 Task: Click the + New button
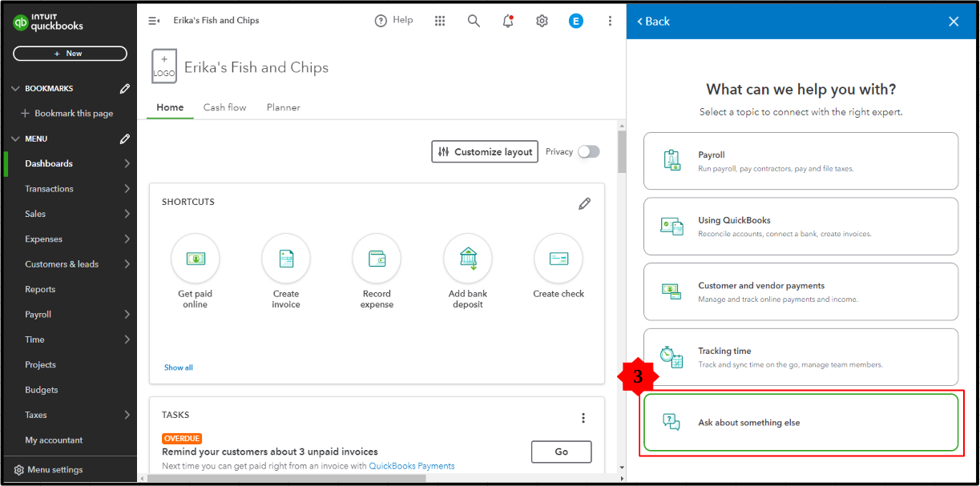(70, 54)
